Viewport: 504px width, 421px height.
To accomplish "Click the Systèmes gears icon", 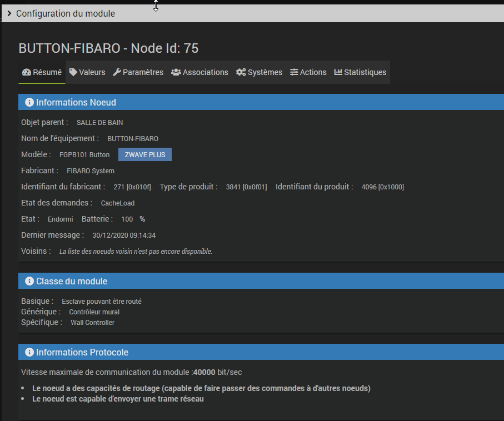I will (241, 72).
